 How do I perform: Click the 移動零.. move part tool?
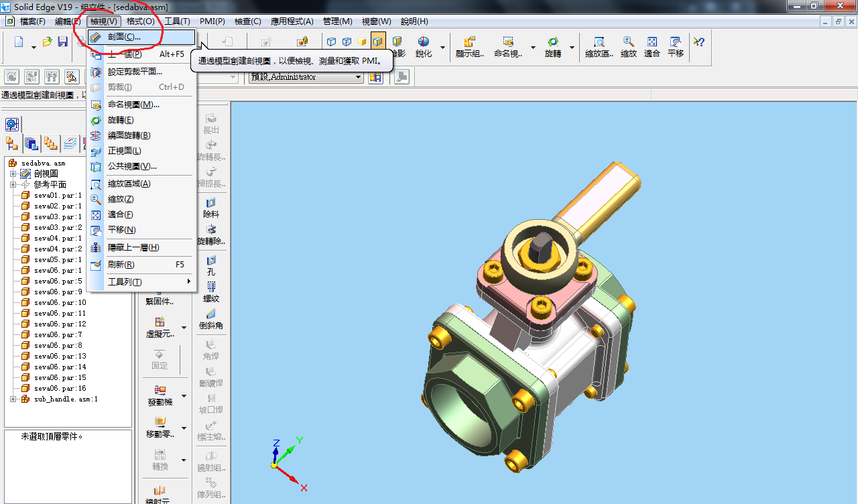(x=160, y=427)
